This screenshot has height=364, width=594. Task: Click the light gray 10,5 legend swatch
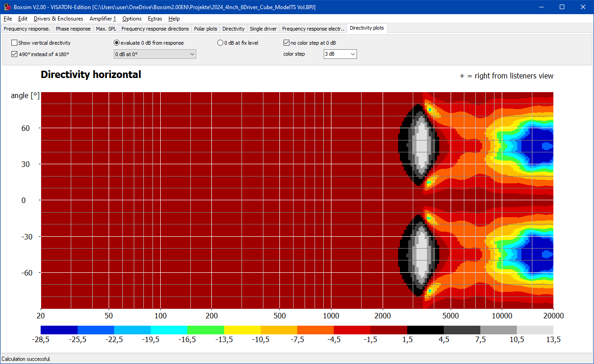(535, 330)
